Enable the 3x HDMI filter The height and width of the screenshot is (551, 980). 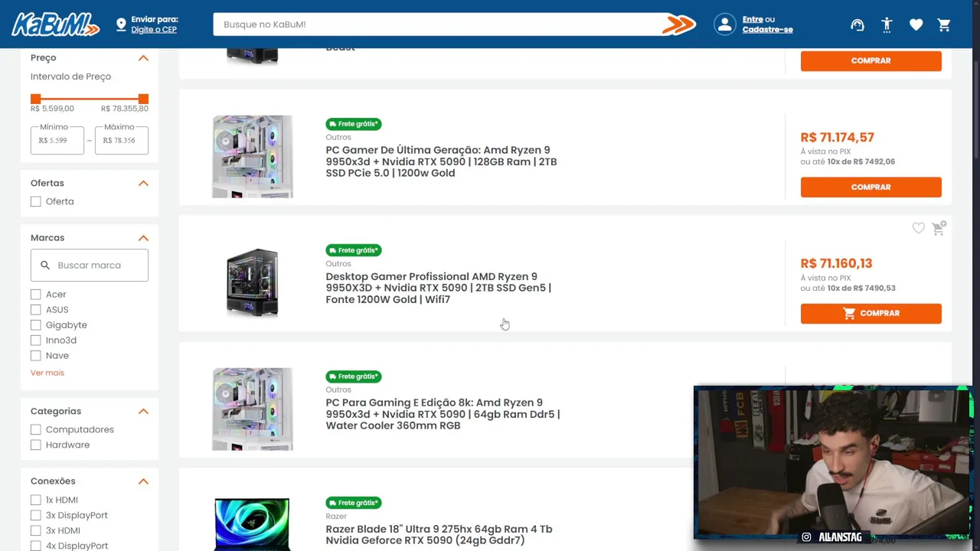pyautogui.click(x=35, y=530)
